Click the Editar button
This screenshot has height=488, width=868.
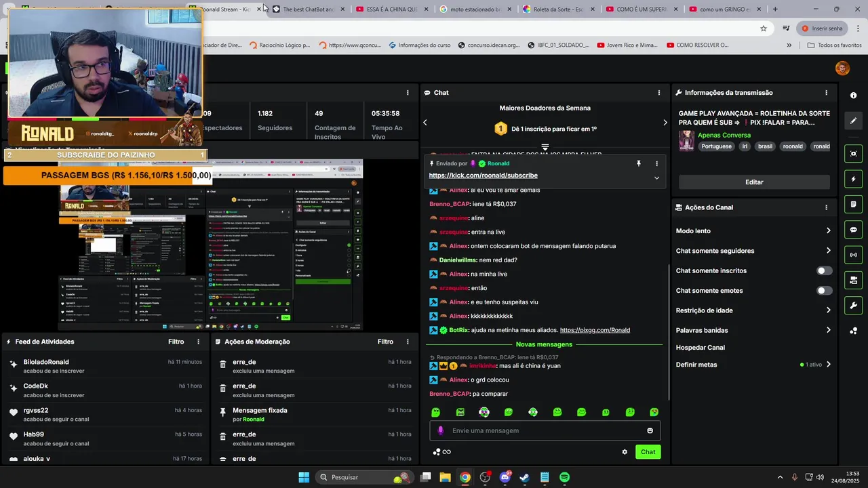coord(754,182)
